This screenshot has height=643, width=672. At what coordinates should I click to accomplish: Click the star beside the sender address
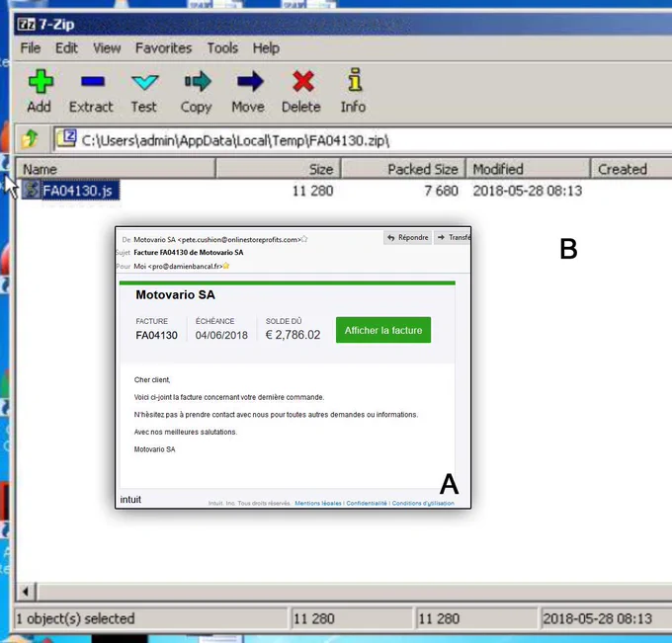point(304,239)
